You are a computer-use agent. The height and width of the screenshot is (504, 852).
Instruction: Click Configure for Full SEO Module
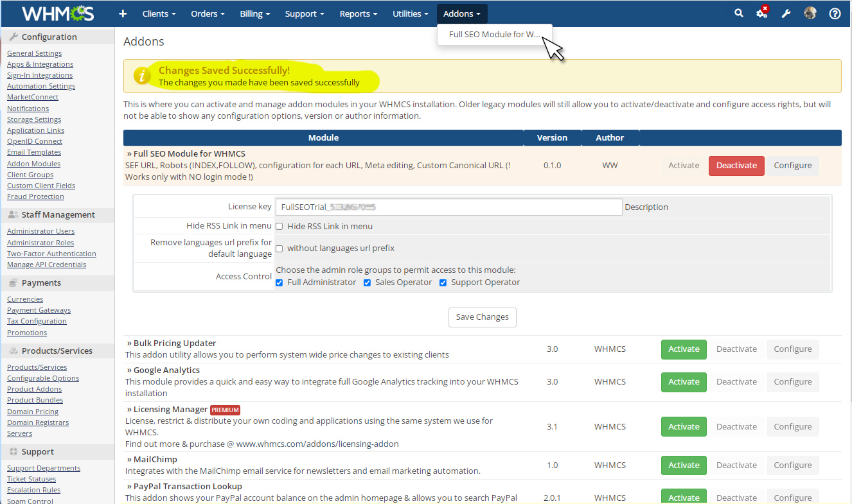pos(792,166)
